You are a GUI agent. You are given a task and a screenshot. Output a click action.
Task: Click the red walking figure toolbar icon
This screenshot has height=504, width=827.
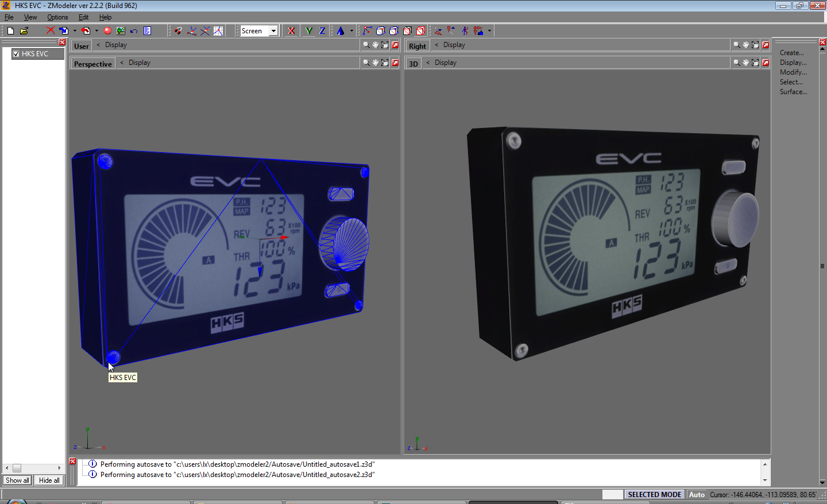click(x=465, y=31)
